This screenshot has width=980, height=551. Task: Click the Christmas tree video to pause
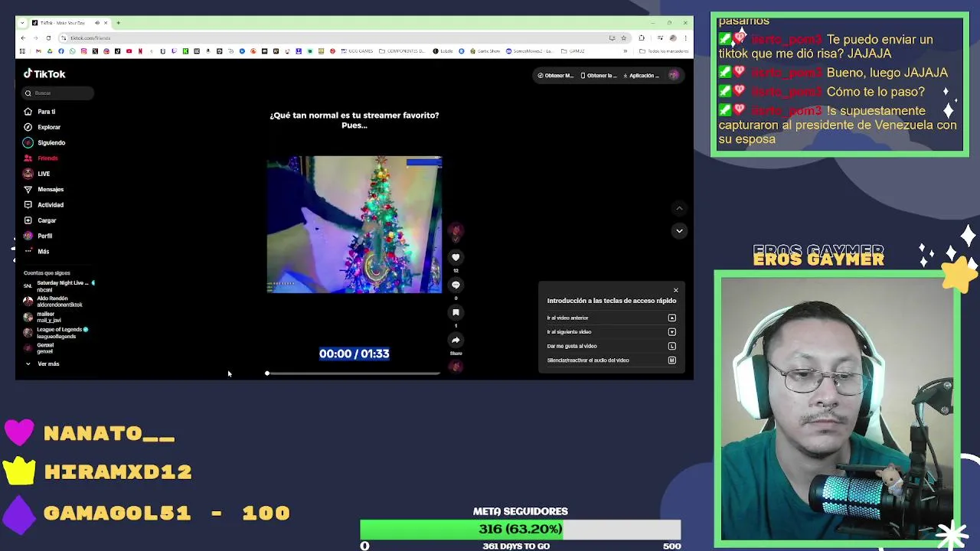354,224
